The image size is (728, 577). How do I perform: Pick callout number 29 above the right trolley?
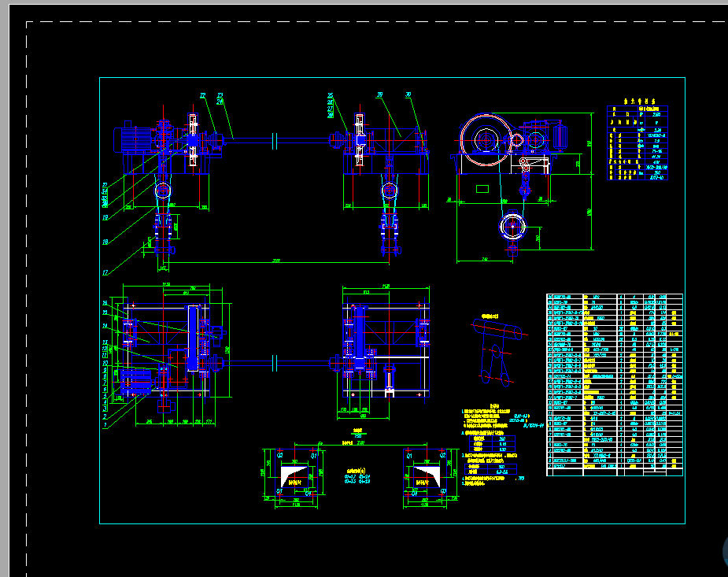(380, 94)
